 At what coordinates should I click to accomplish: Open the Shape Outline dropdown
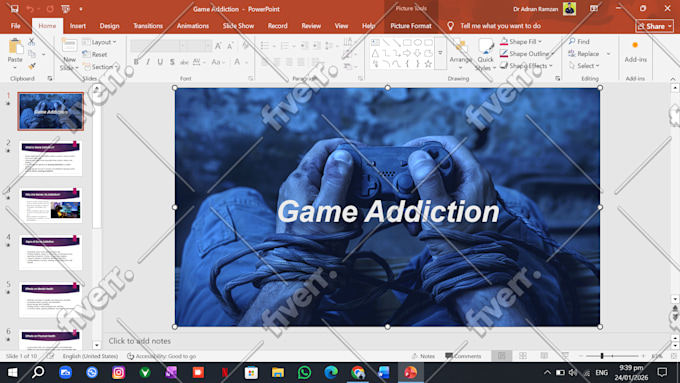click(527, 53)
